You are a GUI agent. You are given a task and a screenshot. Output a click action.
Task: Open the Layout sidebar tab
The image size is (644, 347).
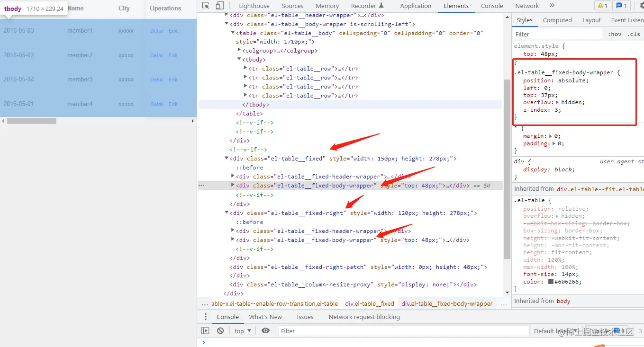point(591,20)
